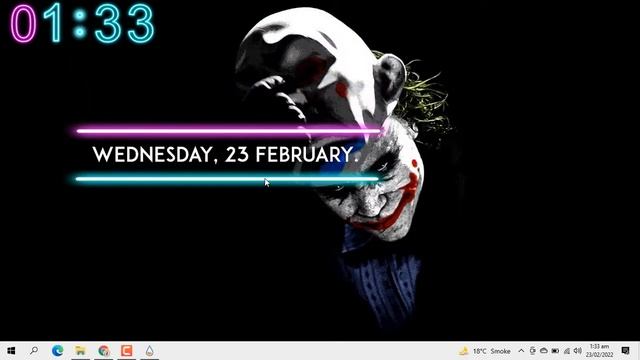Open the network signal tray icon

pyautogui.click(x=567, y=351)
